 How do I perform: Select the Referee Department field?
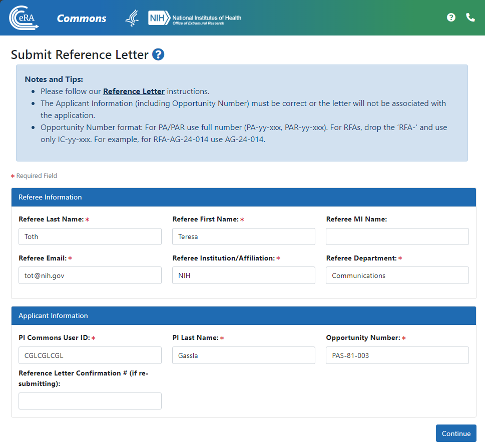coord(397,275)
